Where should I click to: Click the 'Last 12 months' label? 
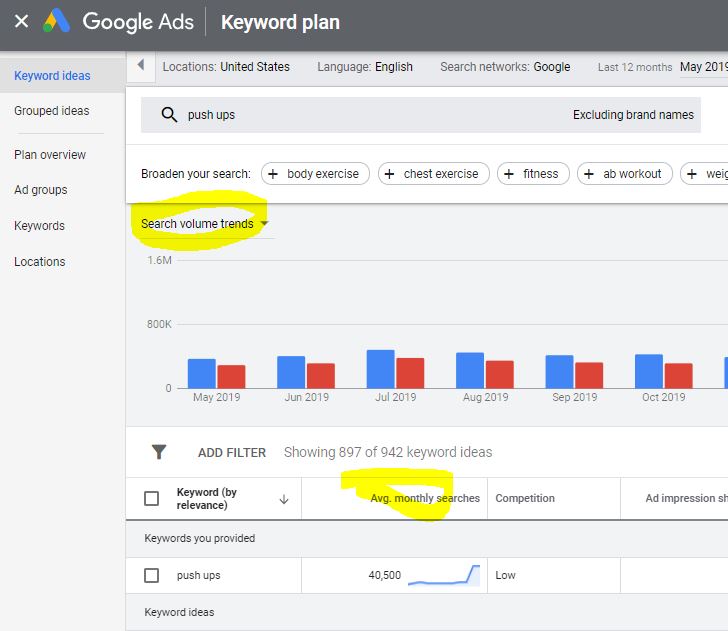click(x=635, y=67)
